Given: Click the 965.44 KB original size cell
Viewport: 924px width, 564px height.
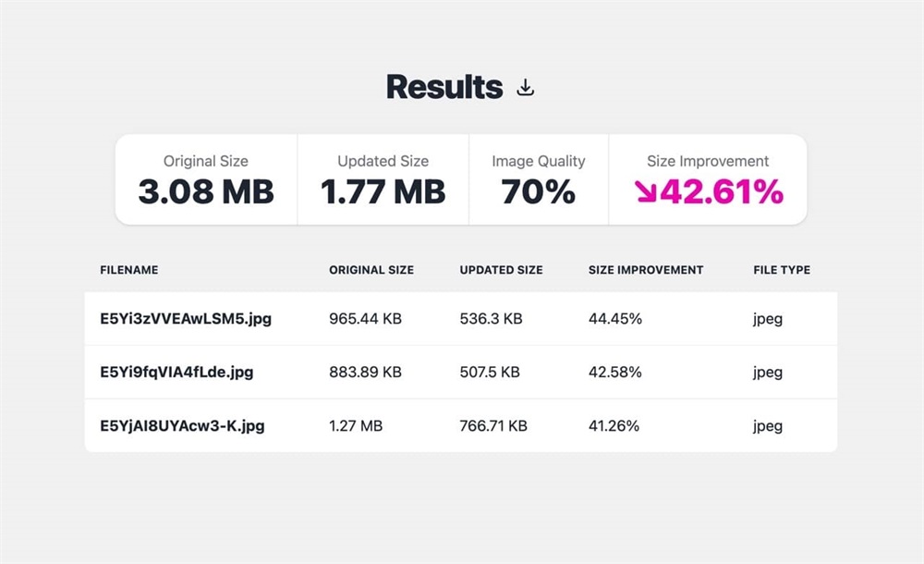Looking at the screenshot, I should tap(365, 319).
